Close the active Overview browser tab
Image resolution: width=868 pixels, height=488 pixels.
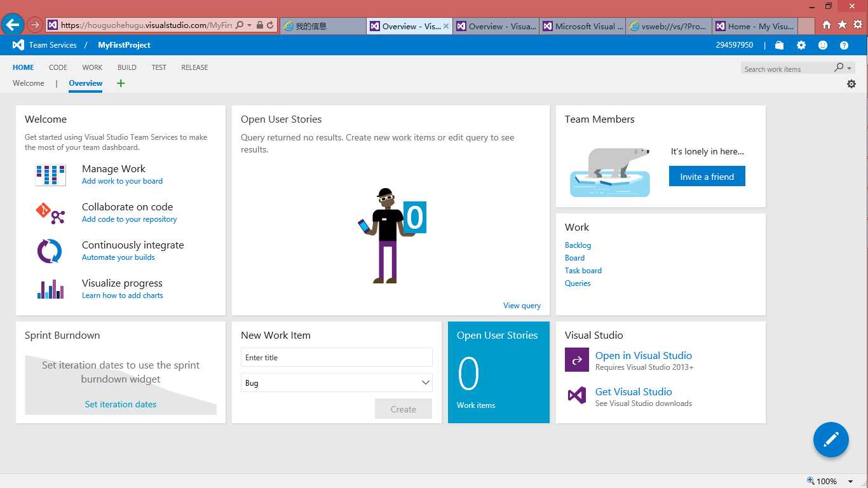click(446, 26)
